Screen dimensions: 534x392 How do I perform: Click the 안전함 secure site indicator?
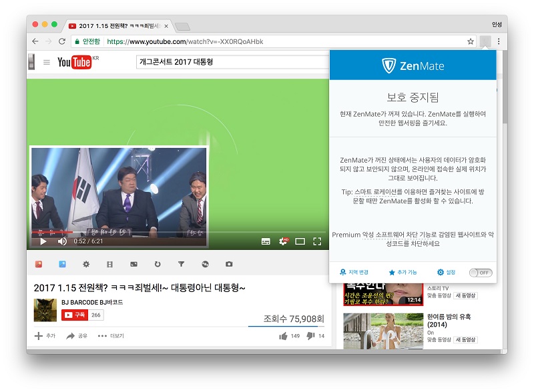click(87, 41)
